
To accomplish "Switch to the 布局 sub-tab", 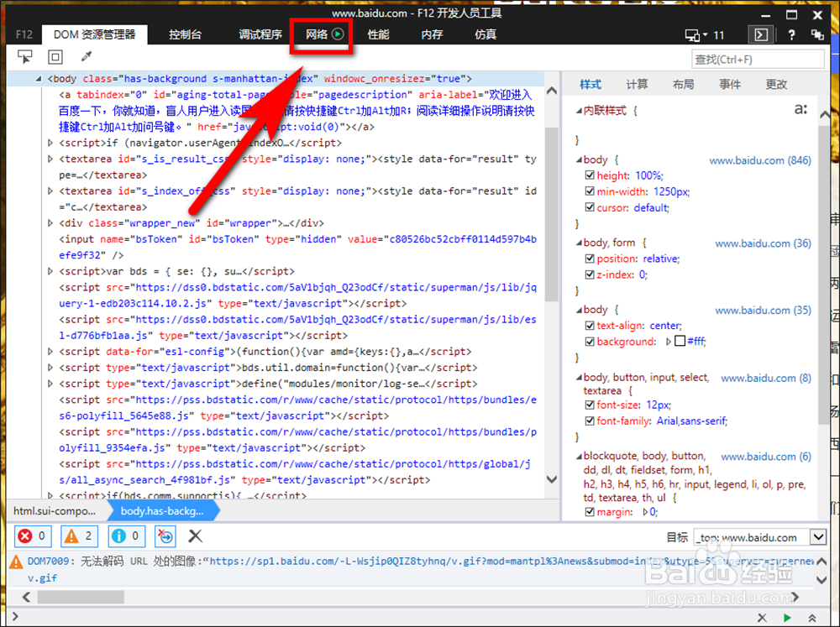I will pyautogui.click(x=683, y=84).
